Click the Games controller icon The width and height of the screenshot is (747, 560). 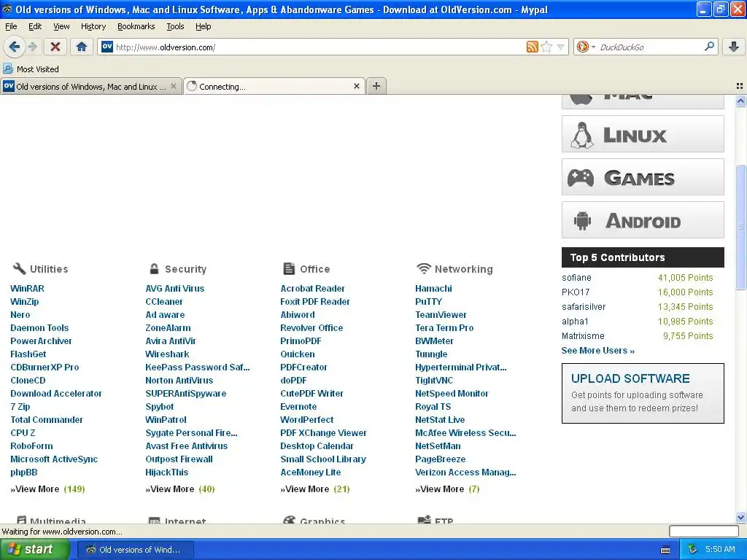580,178
